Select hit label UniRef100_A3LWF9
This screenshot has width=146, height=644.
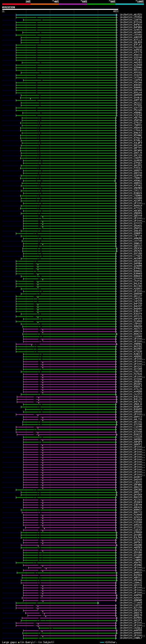pos(131,143)
